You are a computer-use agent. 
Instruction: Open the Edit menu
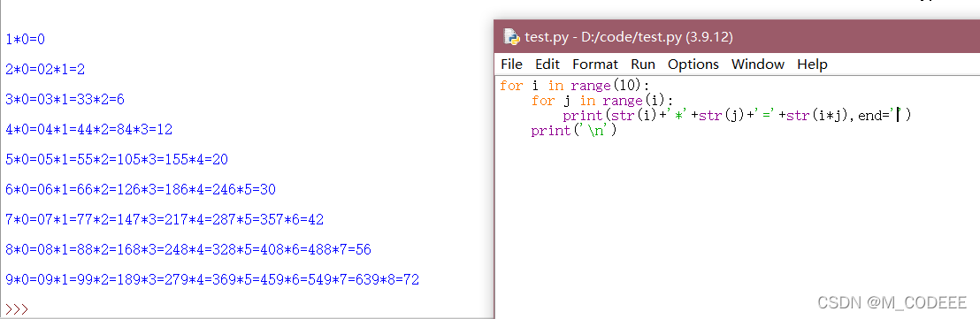coord(547,65)
